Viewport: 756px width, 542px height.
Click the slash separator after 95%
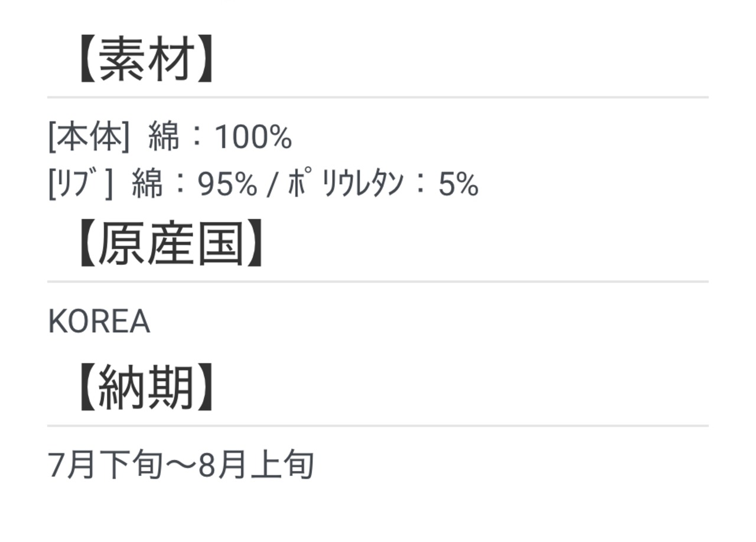pos(272,184)
